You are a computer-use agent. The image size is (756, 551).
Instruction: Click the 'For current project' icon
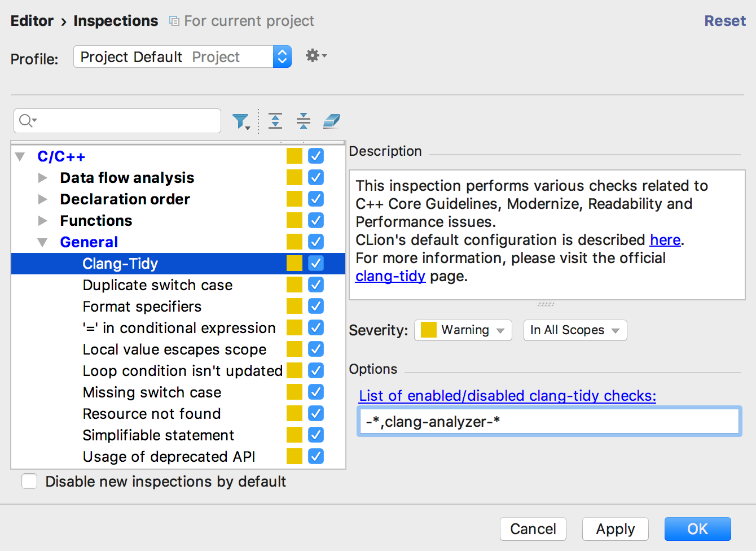pos(174,21)
